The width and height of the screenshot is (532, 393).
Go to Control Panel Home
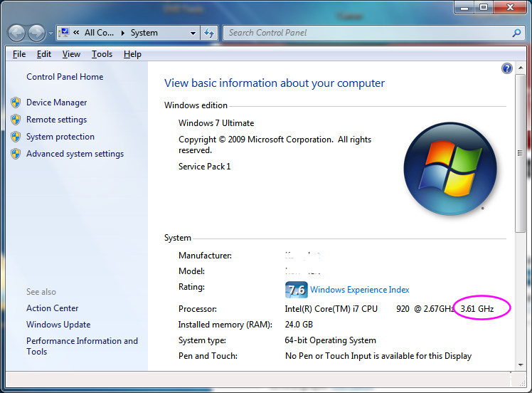[65, 77]
